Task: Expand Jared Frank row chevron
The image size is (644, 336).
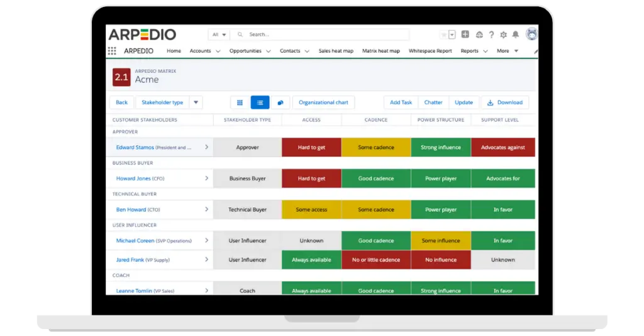Action: (206, 259)
